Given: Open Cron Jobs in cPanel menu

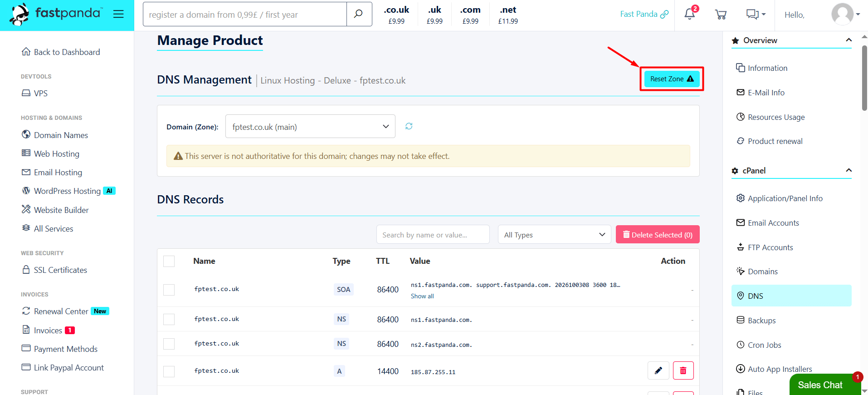Looking at the screenshot, I should tap(758, 345).
